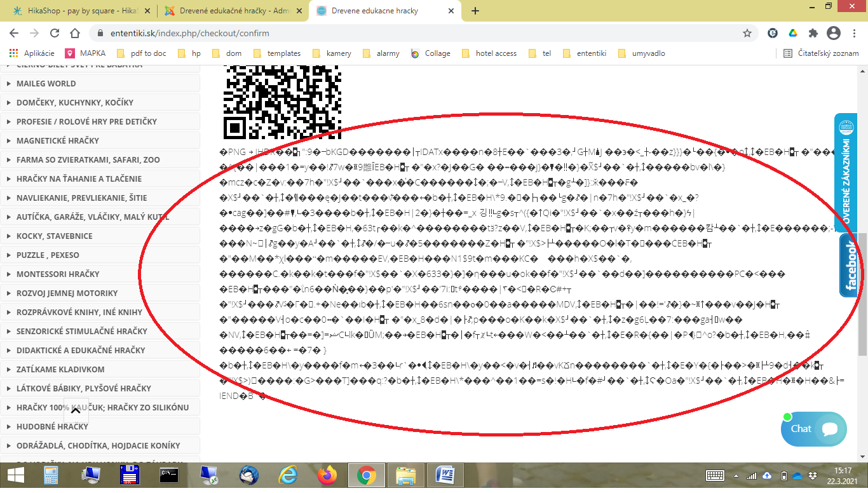Viewport: 868px width, 493px height.
Task: Switch to the Drevené edukačné hračky Admin tab
Action: click(x=229, y=11)
